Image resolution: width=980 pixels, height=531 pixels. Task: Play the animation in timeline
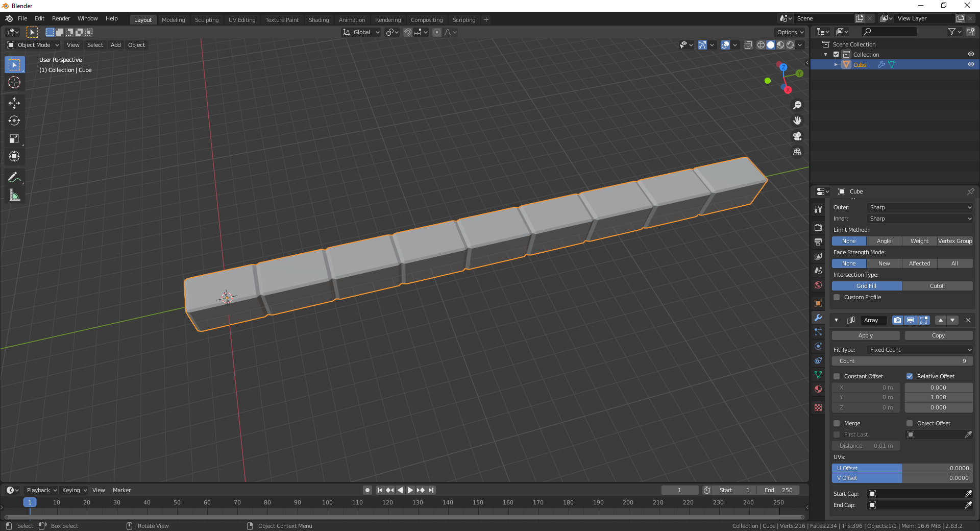(410, 490)
